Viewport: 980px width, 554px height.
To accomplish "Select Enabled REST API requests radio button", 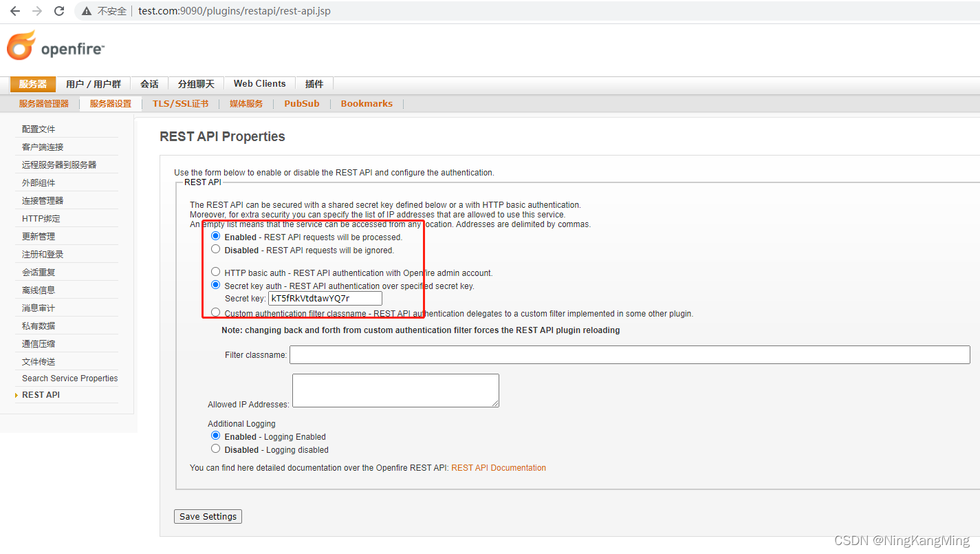I will pos(216,236).
